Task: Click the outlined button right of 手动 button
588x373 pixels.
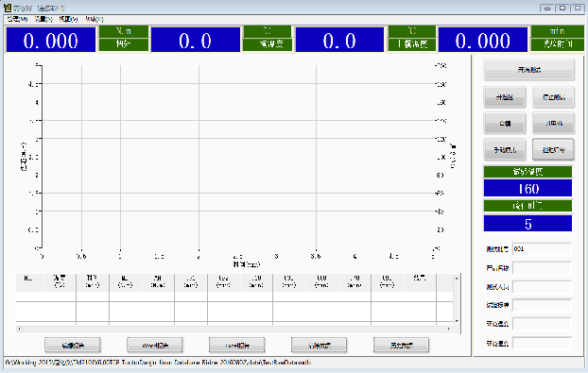Action: pyautogui.click(x=553, y=150)
